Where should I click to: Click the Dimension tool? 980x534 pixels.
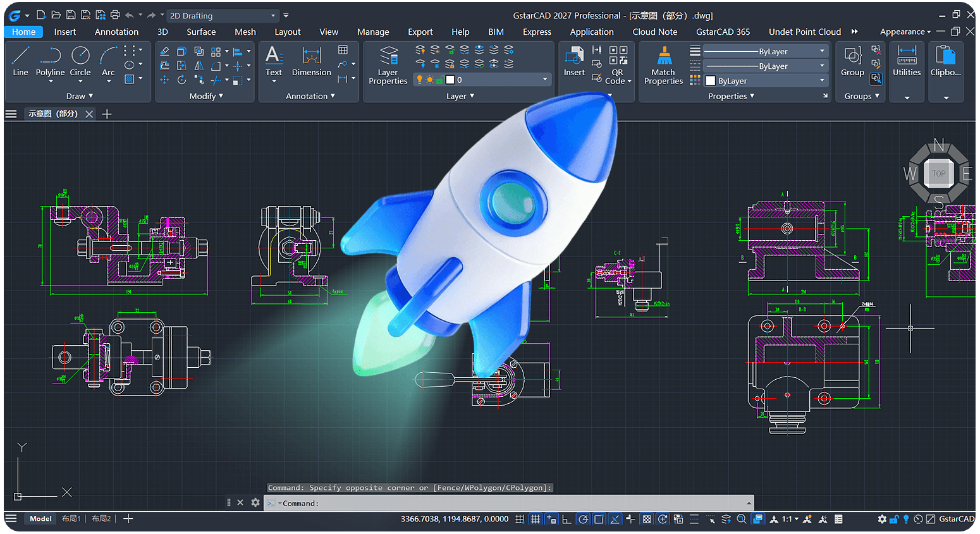tap(312, 61)
